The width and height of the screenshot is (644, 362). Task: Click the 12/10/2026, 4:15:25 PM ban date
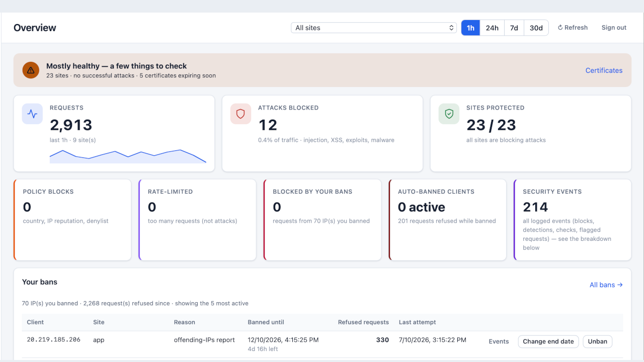point(283,340)
